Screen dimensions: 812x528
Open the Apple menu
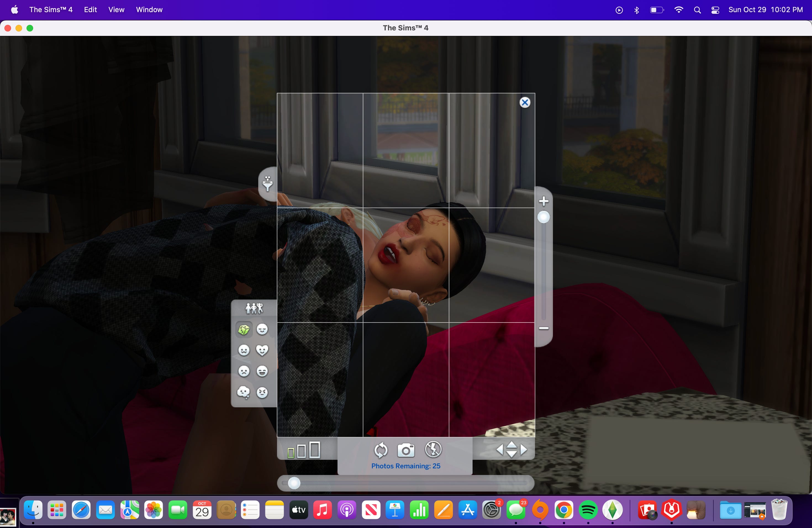point(14,10)
